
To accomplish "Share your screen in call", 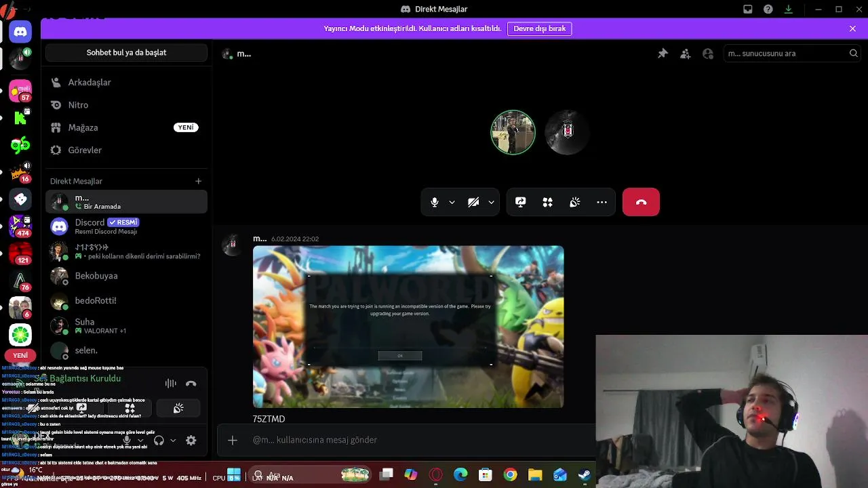I will (x=520, y=202).
